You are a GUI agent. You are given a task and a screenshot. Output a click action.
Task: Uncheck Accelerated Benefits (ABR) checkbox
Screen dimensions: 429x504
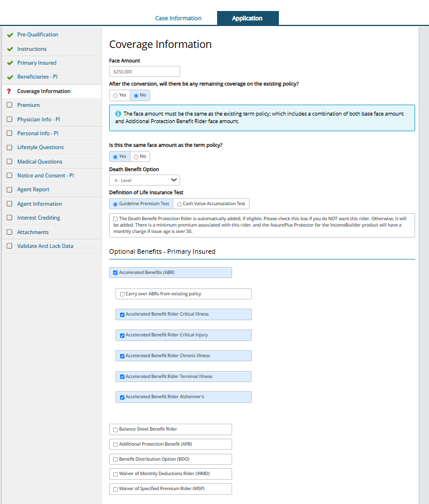pyautogui.click(x=115, y=273)
